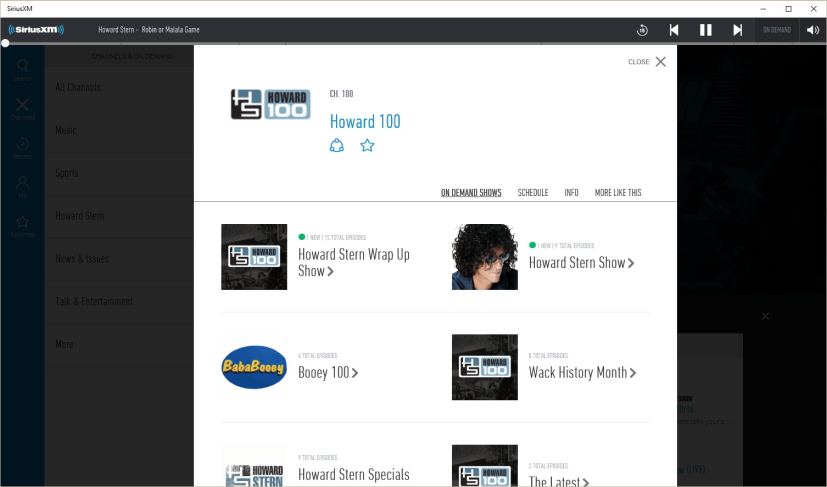This screenshot has width=827, height=487.
Task: Click the new-episode indicator for Wrap Up Show
Action: [x=302, y=237]
